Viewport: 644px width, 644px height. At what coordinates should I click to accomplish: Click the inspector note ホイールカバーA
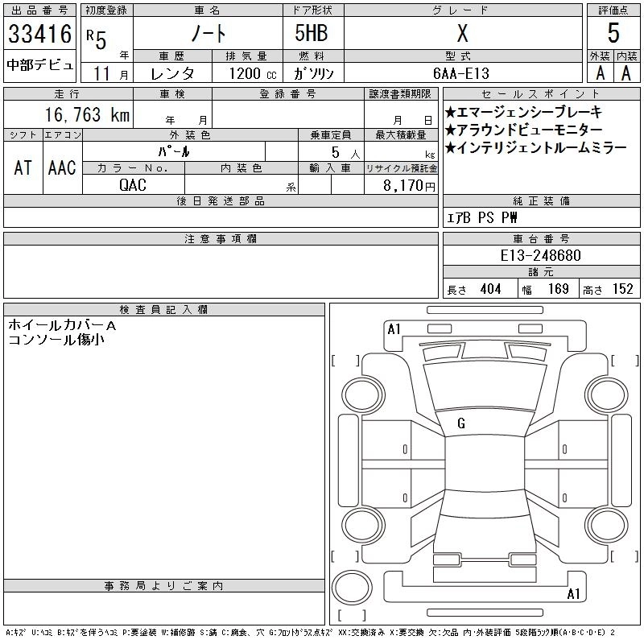click(x=62, y=325)
